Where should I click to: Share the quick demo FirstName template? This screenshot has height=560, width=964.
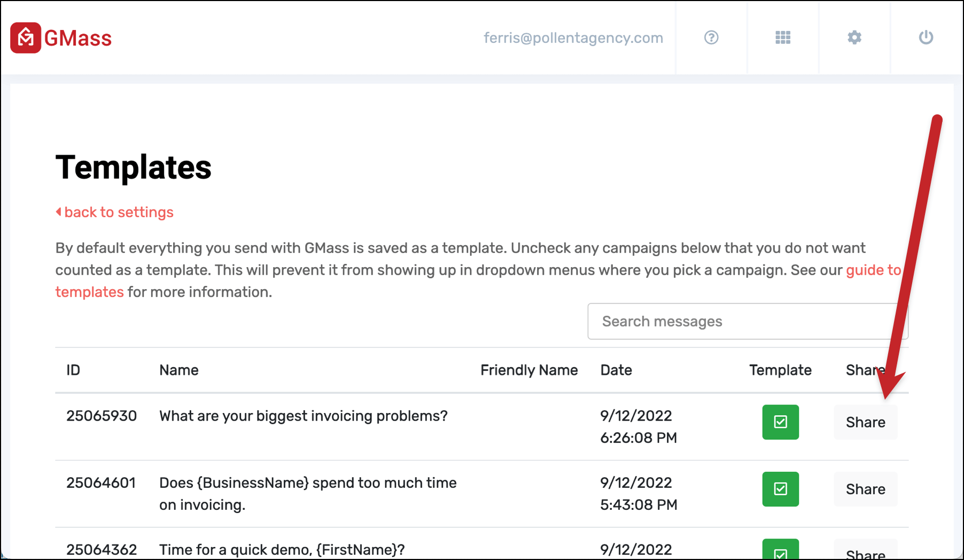pyautogui.click(x=866, y=550)
